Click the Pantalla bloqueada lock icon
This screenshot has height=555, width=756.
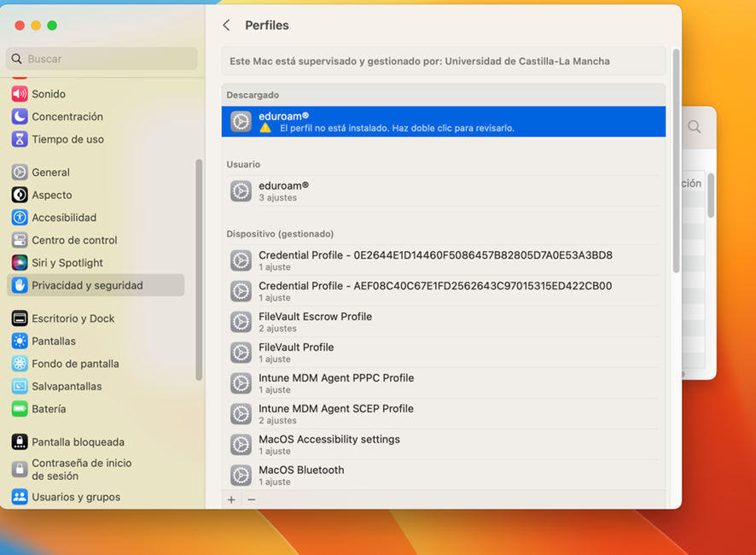click(x=20, y=442)
